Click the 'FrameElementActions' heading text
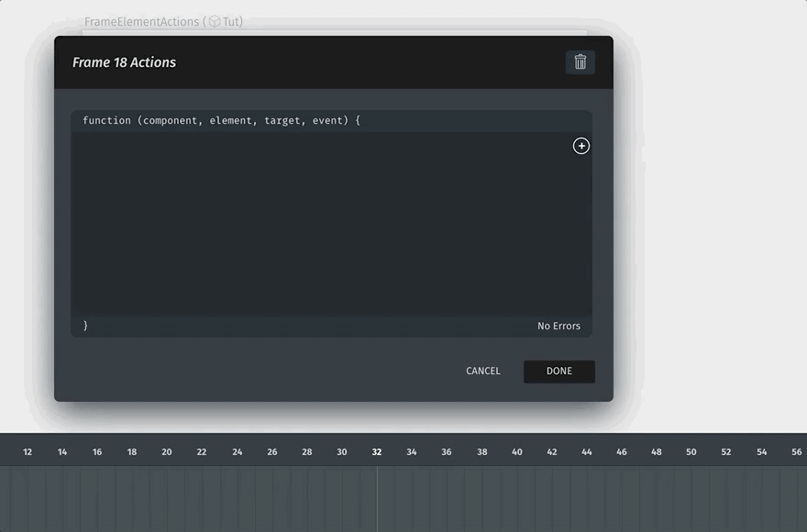Viewport: 807px width, 532px height. point(141,22)
